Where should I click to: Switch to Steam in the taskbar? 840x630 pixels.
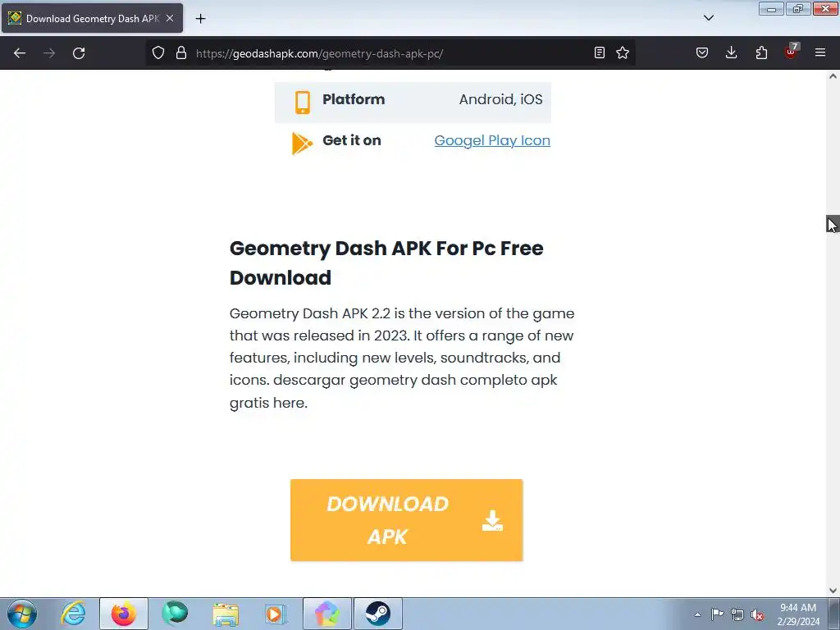pyautogui.click(x=377, y=614)
